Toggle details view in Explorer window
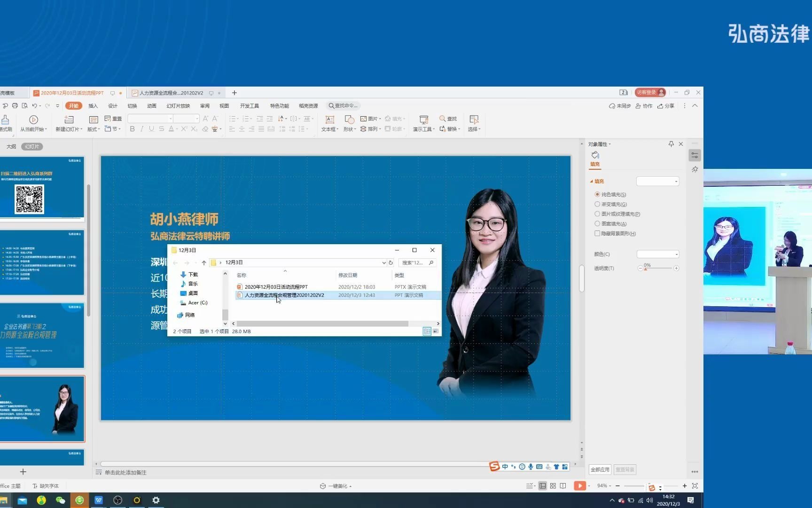Viewport: 812px width, 508px height. 427,332
